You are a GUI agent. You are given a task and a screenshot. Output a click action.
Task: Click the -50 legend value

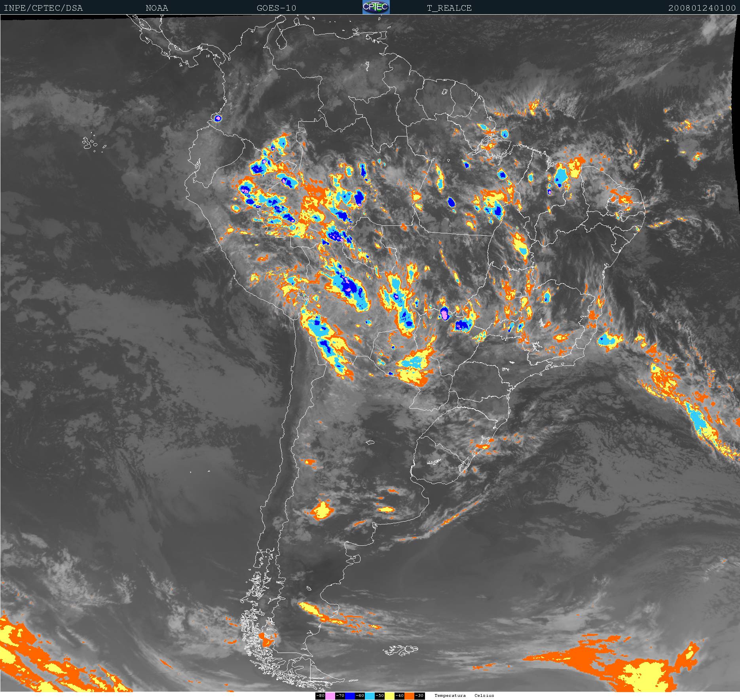[380, 696]
